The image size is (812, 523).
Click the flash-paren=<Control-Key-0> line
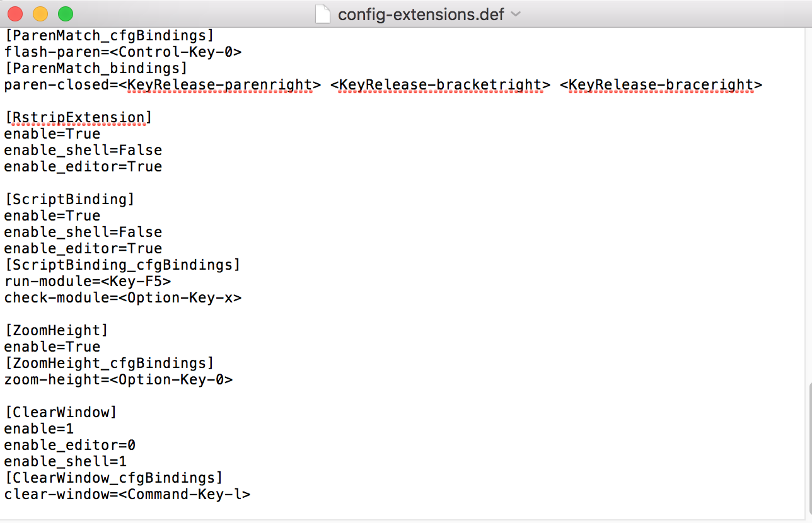pyautogui.click(x=123, y=52)
